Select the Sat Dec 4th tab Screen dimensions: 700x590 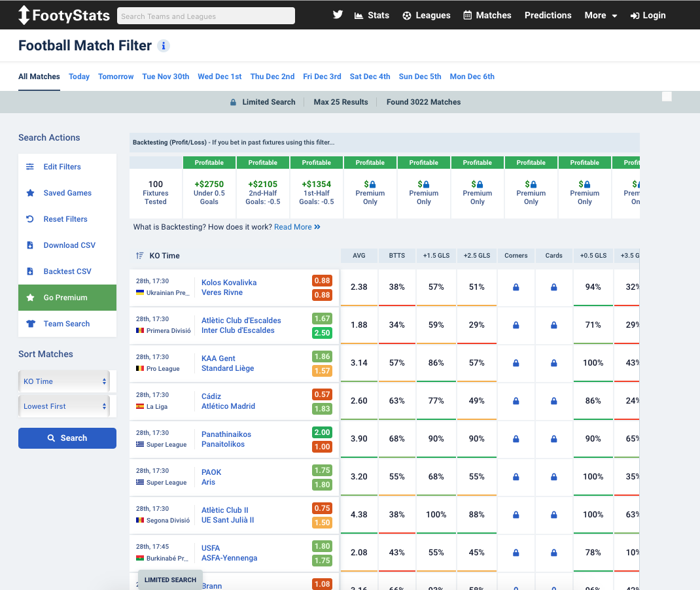(x=370, y=77)
